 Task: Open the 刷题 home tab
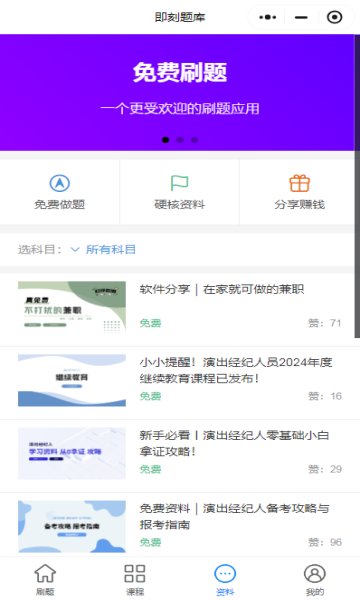45,579
